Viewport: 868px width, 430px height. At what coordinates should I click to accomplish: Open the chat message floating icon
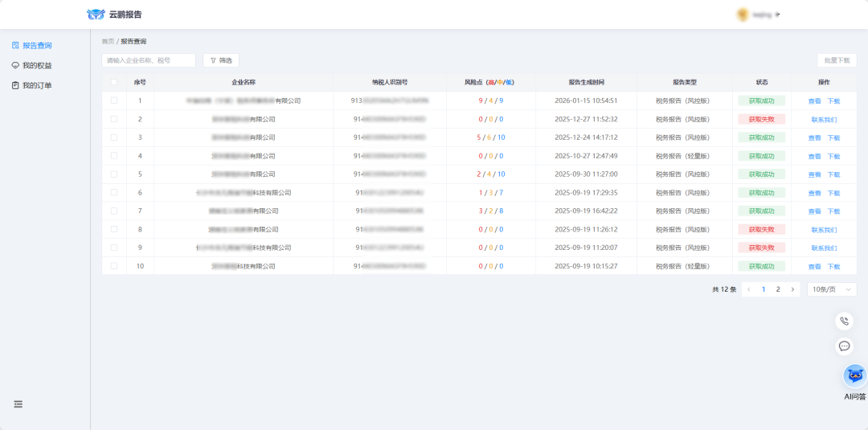(x=844, y=346)
